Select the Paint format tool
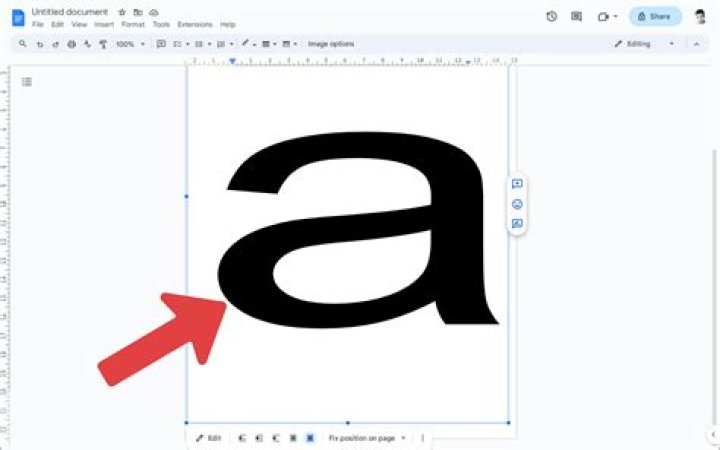720x450 pixels. (103, 44)
